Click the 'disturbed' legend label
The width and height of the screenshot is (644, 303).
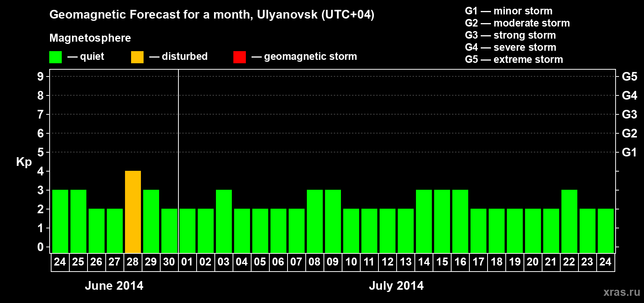pos(185,56)
